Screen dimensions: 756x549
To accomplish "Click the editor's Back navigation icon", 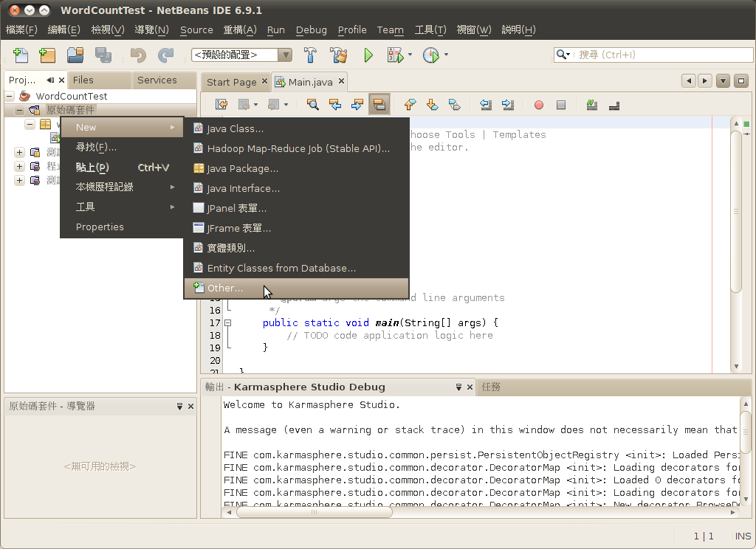I will (244, 104).
